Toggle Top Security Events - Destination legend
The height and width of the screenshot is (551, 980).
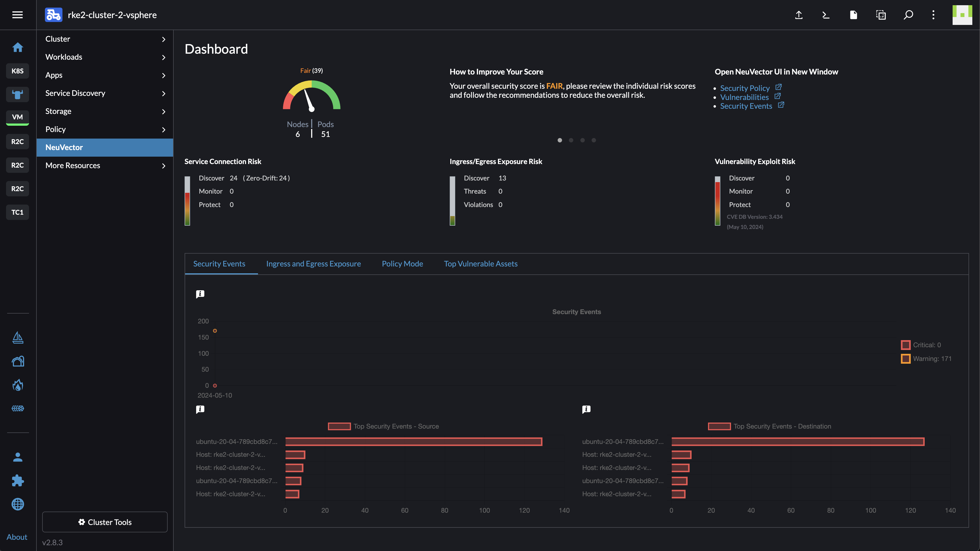tap(769, 426)
